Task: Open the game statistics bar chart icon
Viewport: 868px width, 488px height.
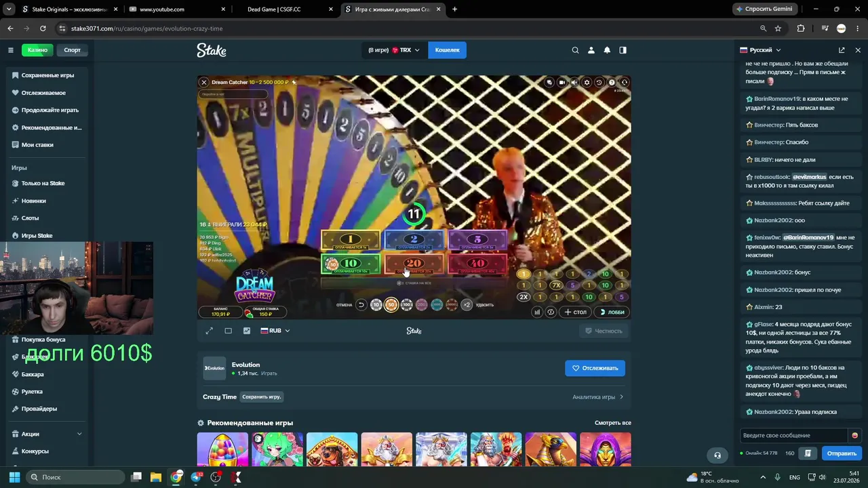Action: coord(537,312)
